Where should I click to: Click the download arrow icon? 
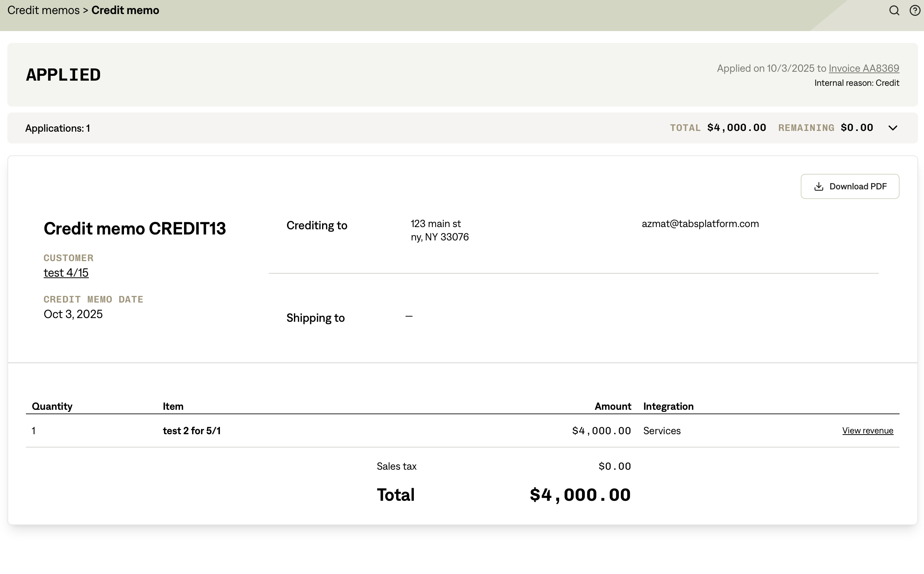coord(819,186)
